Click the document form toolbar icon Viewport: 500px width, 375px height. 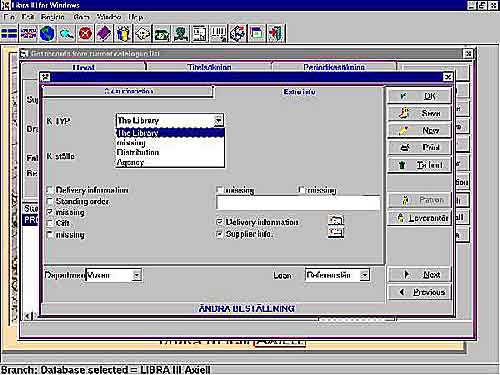tap(199, 33)
